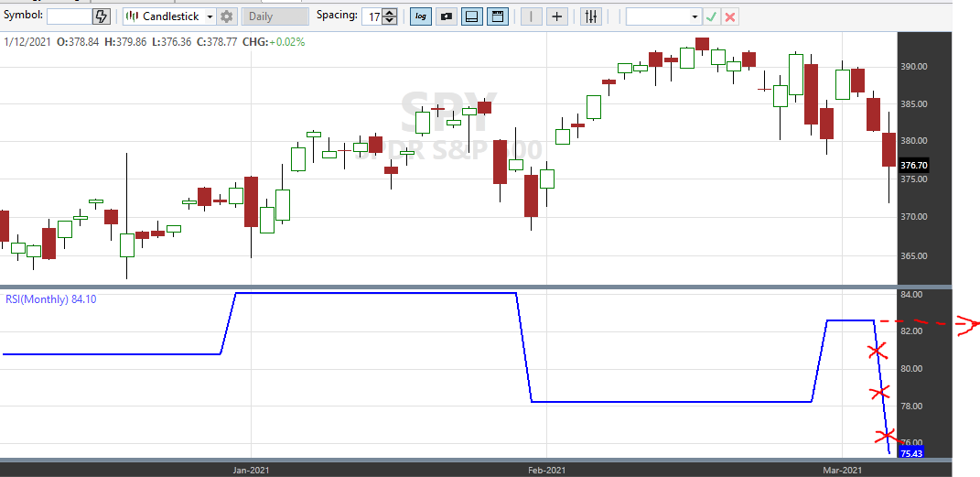This screenshot has height=477, width=980.
Task: Click the Feb-2021 date axis label
Action: [546, 469]
